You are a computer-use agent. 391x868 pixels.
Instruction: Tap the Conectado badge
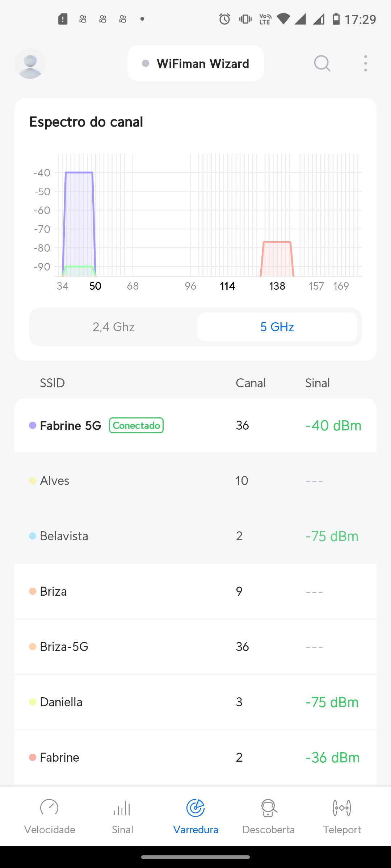[136, 425]
